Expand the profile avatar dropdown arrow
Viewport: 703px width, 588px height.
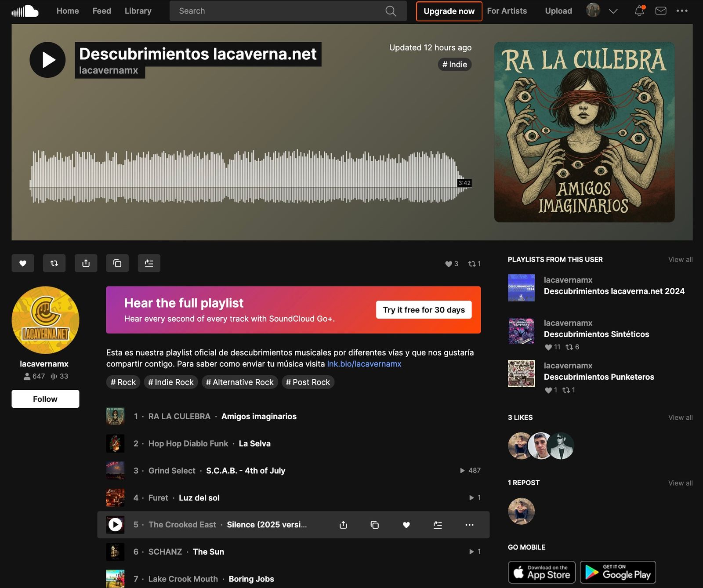(x=613, y=11)
